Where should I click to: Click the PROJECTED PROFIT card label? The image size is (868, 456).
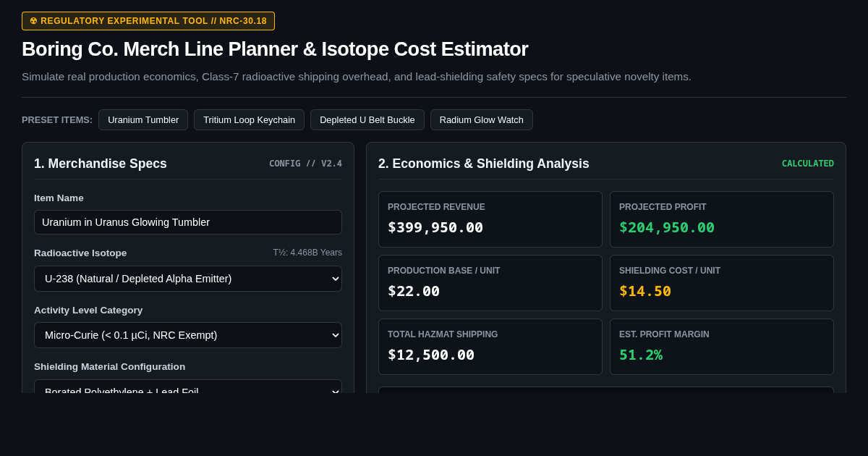(663, 207)
